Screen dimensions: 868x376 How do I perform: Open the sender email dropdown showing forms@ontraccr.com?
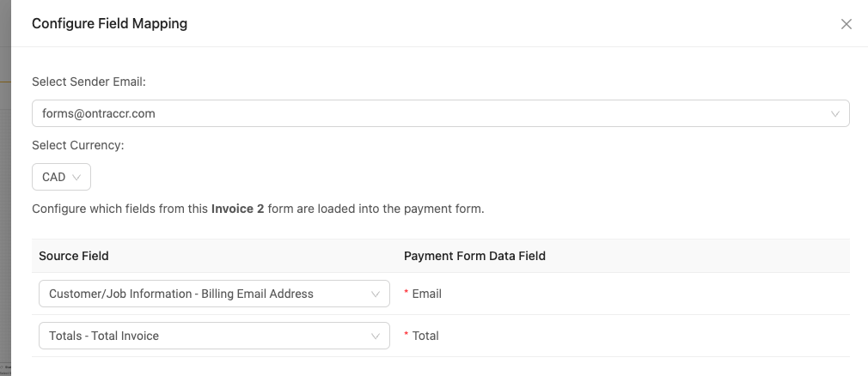tap(441, 113)
